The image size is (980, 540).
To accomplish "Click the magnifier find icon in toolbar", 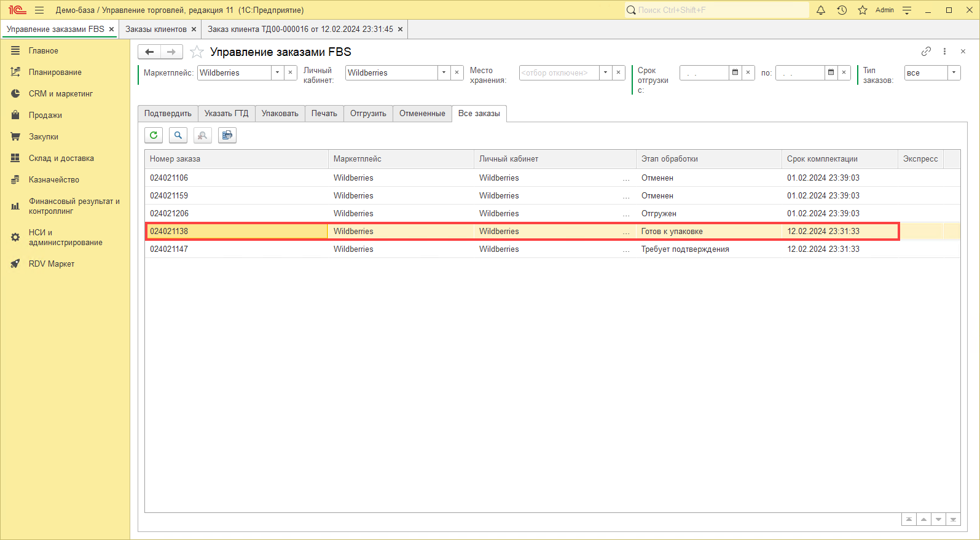I will (178, 135).
